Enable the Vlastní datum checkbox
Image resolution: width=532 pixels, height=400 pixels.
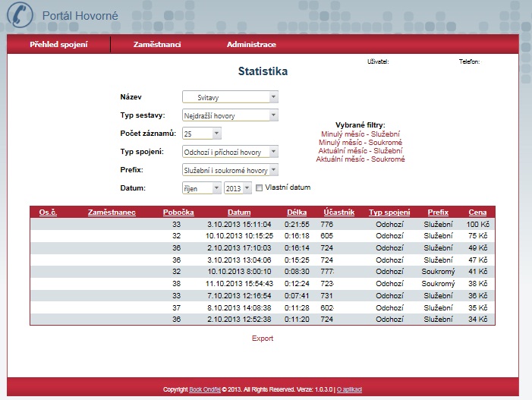(x=259, y=187)
